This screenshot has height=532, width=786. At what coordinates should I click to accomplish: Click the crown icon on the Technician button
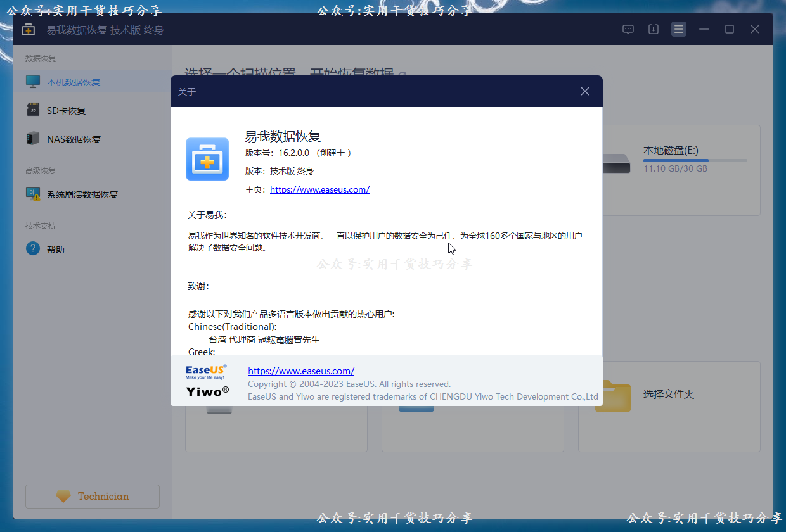[x=62, y=496]
